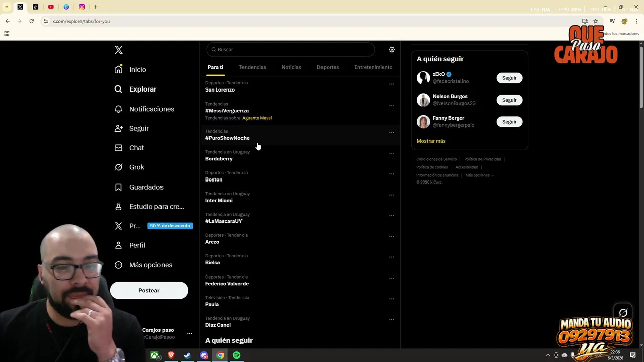Show hidden system tray icons
The height and width of the screenshot is (362, 644).
coord(548,355)
